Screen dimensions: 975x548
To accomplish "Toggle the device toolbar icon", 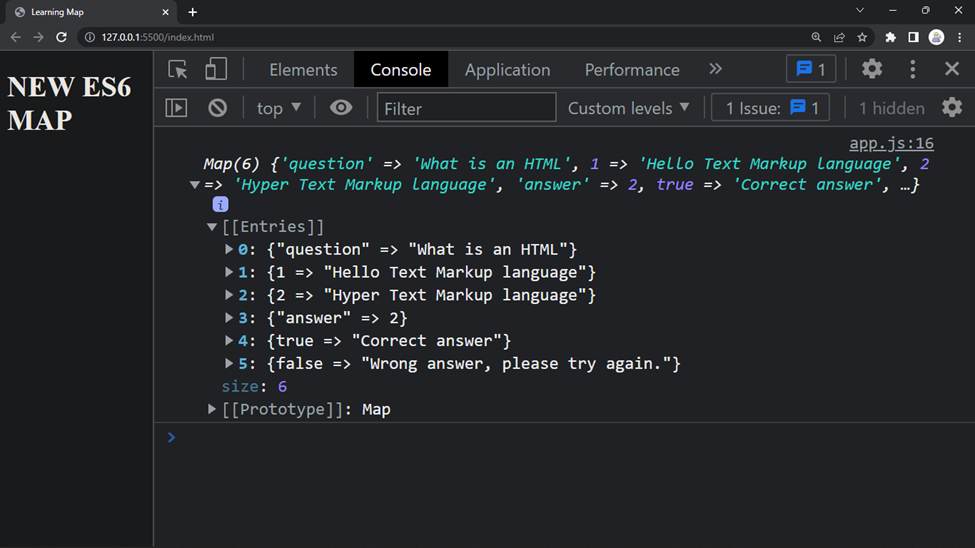I will [216, 69].
